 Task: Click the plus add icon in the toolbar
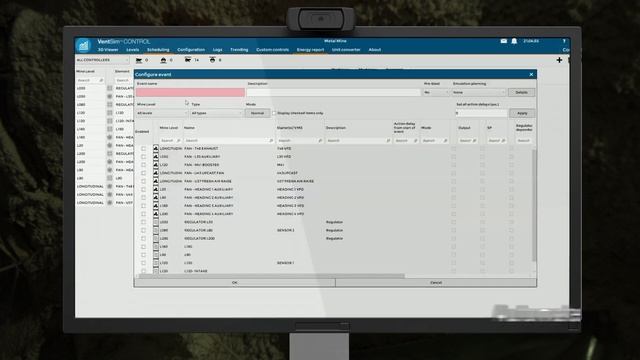pyautogui.click(x=559, y=60)
